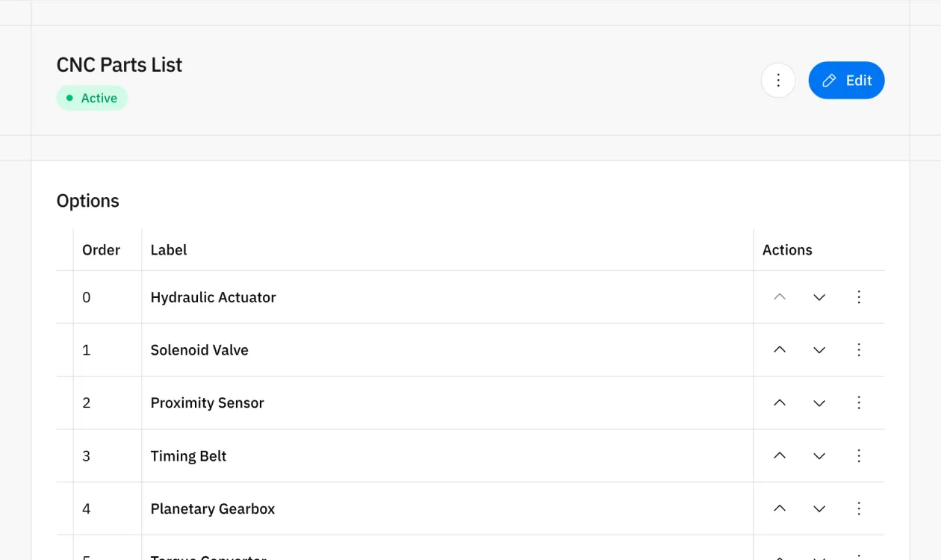Select the CNC Parts List title
Image resolution: width=941 pixels, height=560 pixels.
tap(119, 65)
